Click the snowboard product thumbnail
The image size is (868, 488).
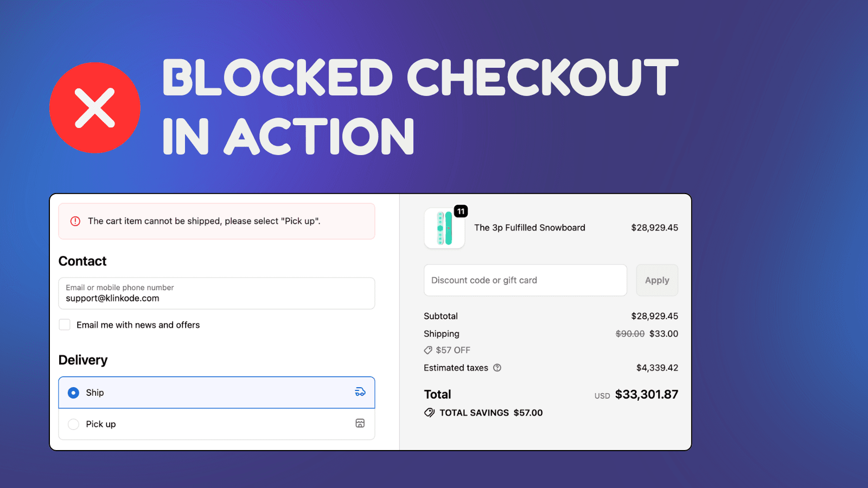(444, 228)
